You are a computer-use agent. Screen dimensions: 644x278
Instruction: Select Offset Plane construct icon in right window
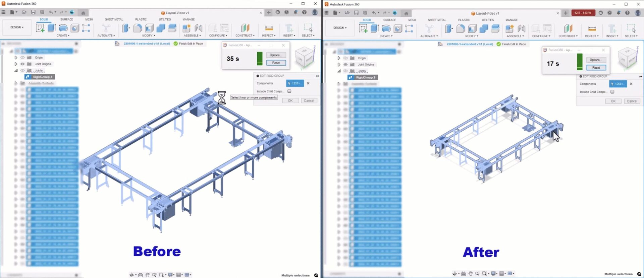(568, 28)
